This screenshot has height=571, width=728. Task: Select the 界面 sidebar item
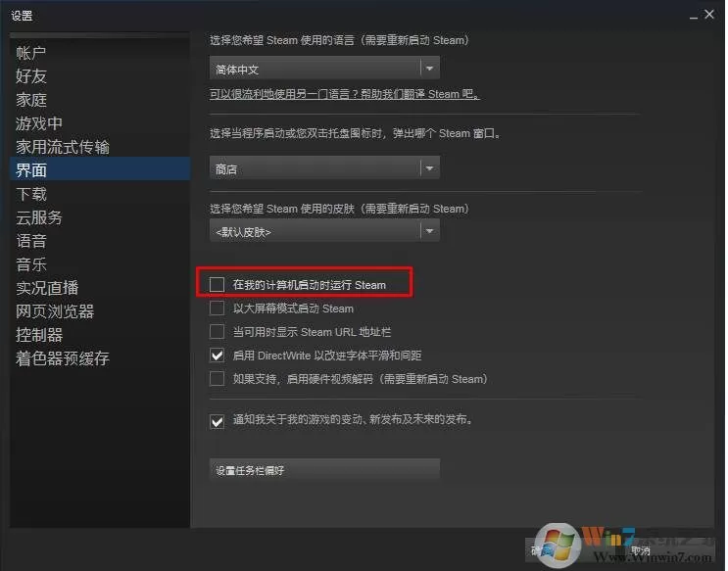click(x=100, y=169)
